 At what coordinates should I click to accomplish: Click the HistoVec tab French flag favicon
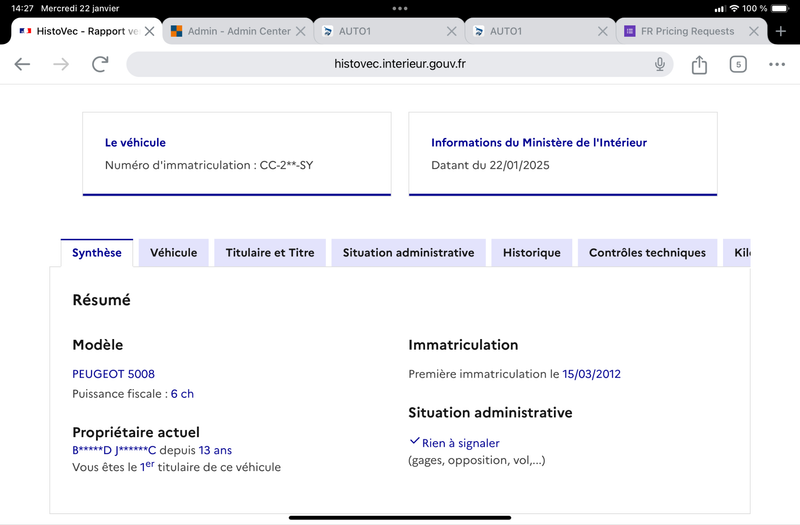click(25, 31)
